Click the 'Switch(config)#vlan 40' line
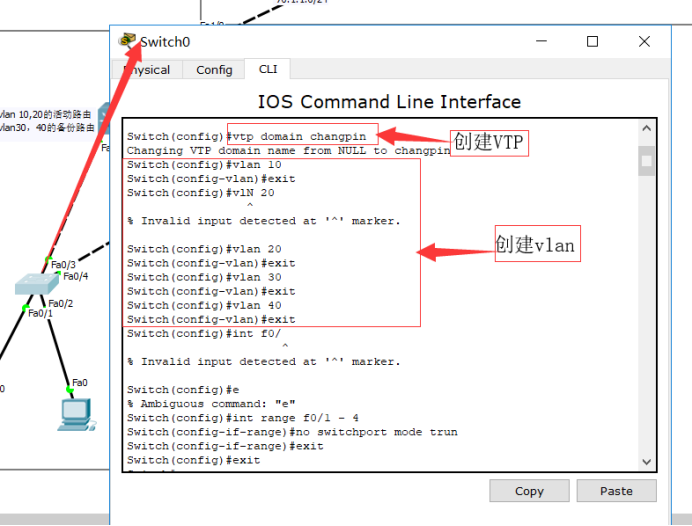692x526 pixels. coord(204,305)
